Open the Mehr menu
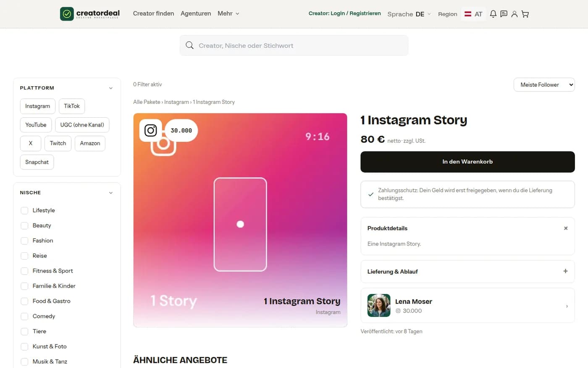The height and width of the screenshot is (368, 588). [x=228, y=13]
